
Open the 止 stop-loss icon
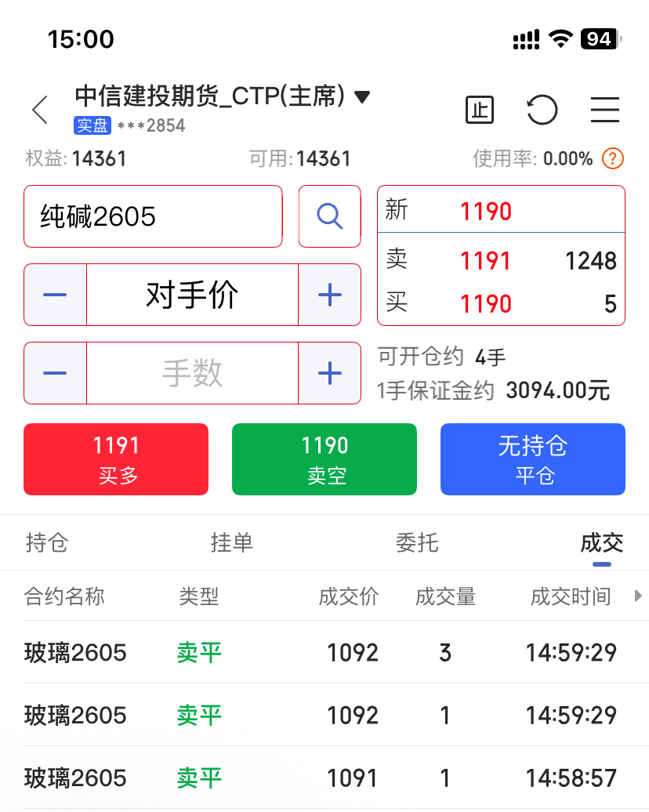pos(480,110)
